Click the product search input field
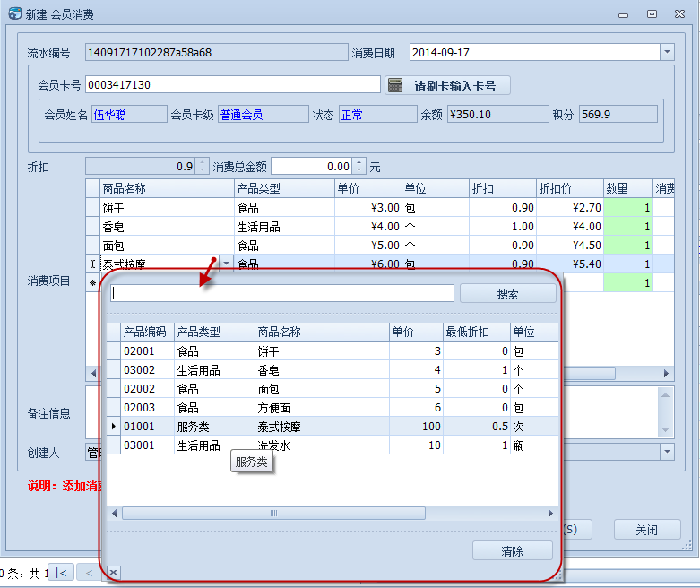The width and height of the screenshot is (700, 588). [x=282, y=293]
